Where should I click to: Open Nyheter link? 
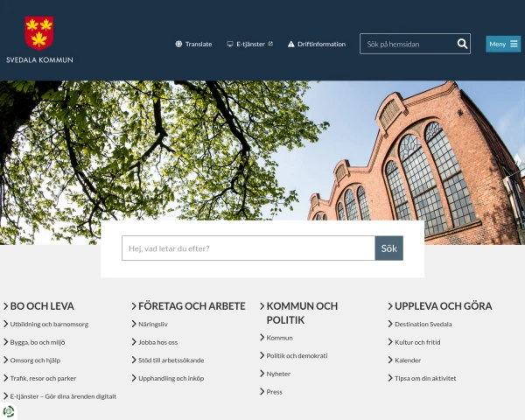click(278, 374)
